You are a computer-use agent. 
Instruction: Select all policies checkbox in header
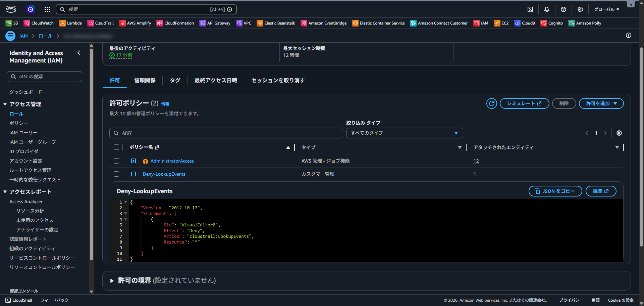point(116,147)
